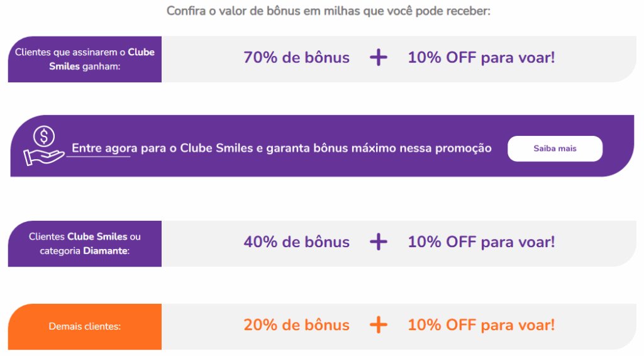Select the orange 20% de bônus text
The height and width of the screenshot is (356, 644).
click(x=297, y=325)
